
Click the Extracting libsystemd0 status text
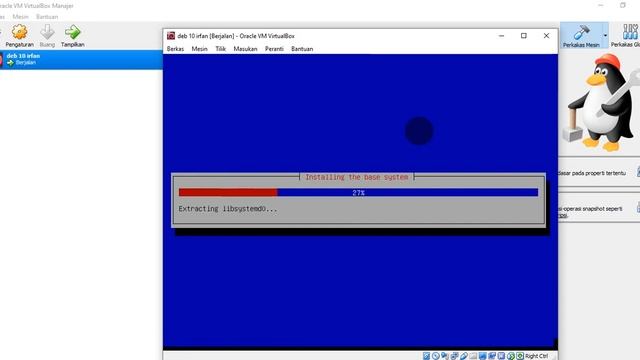228,209
